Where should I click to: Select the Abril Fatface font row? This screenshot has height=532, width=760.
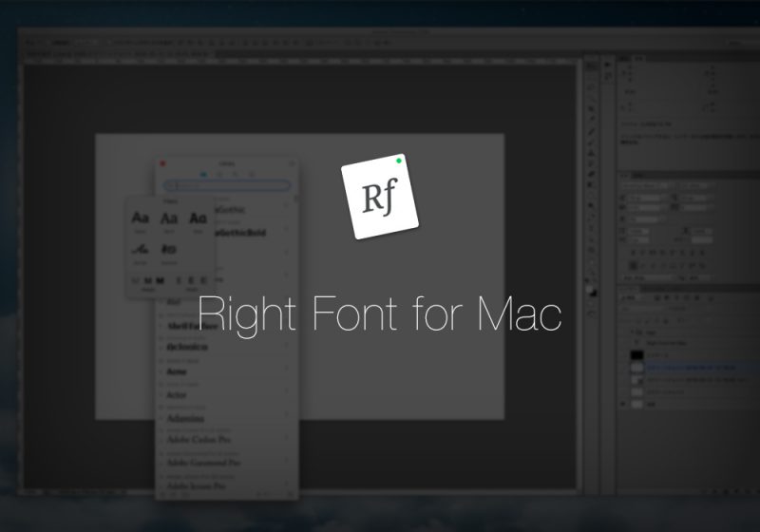tap(226, 324)
